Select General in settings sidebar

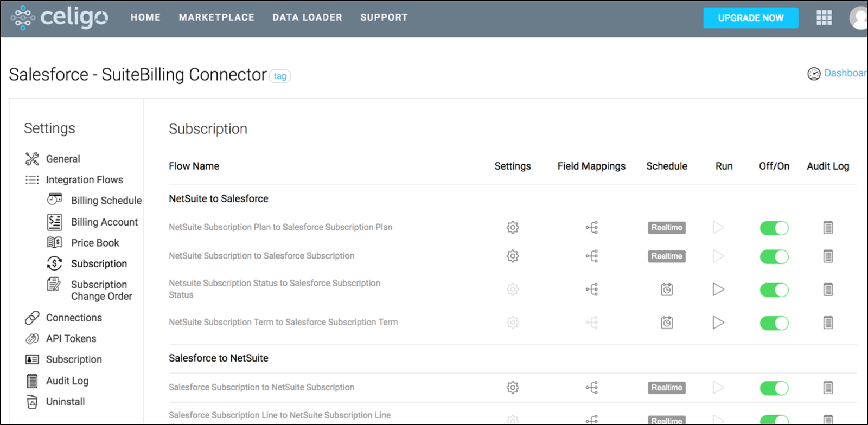[x=63, y=159]
